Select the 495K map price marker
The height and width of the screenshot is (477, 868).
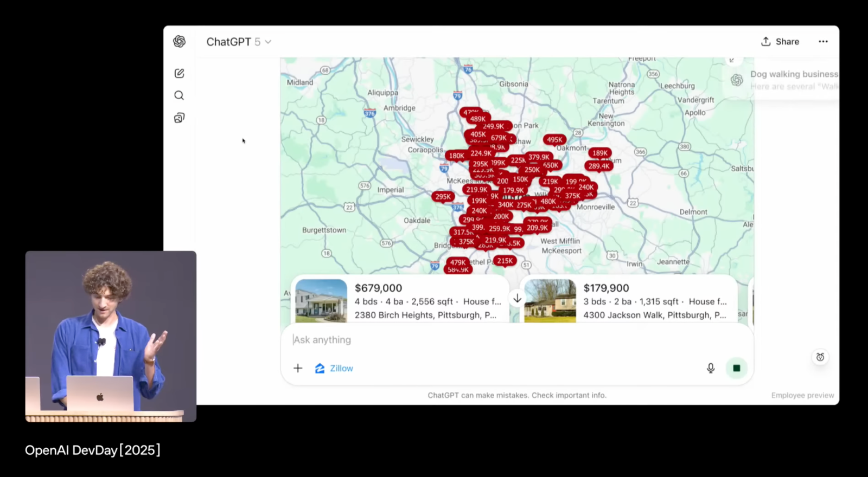554,140
